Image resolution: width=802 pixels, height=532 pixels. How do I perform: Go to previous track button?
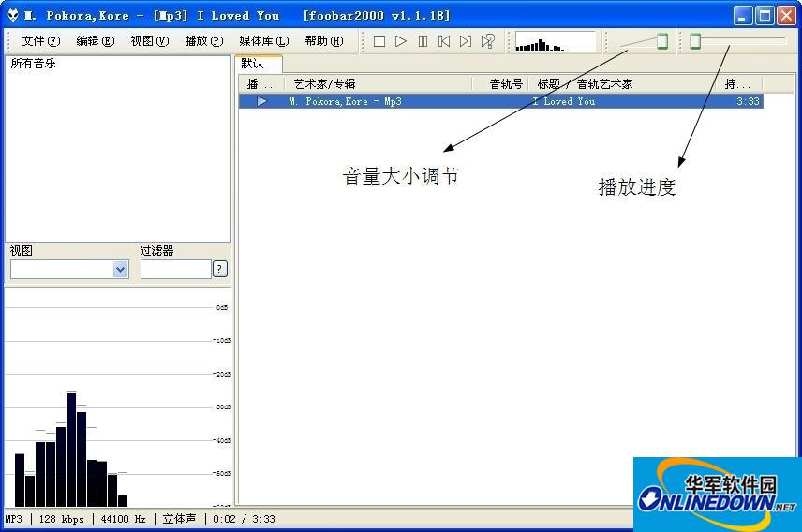pyautogui.click(x=444, y=41)
